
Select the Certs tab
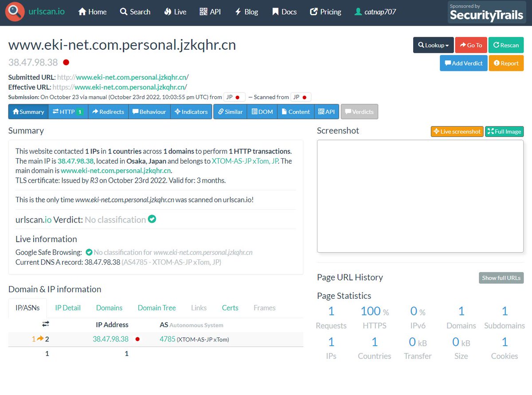tap(230, 308)
